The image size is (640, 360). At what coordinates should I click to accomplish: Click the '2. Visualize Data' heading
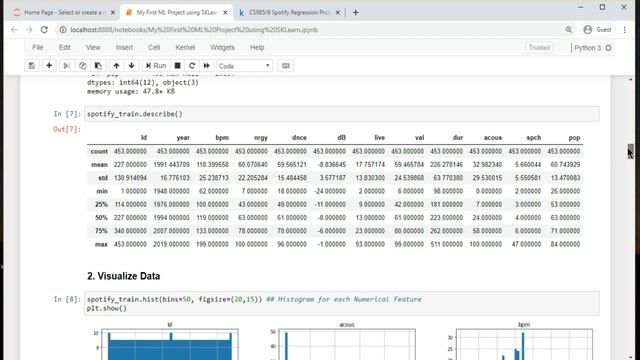123,276
